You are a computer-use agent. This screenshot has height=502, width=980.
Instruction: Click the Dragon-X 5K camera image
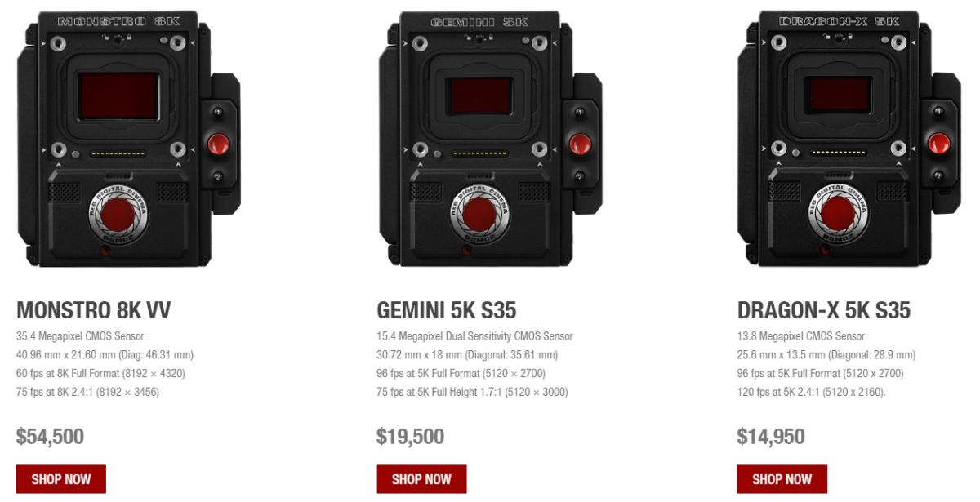point(849,139)
